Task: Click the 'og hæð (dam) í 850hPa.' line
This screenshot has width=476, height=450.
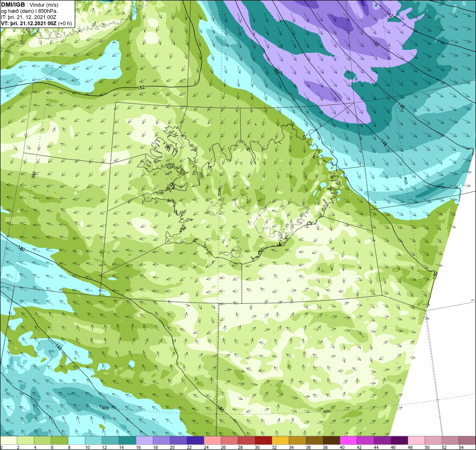Action: [x=29, y=11]
